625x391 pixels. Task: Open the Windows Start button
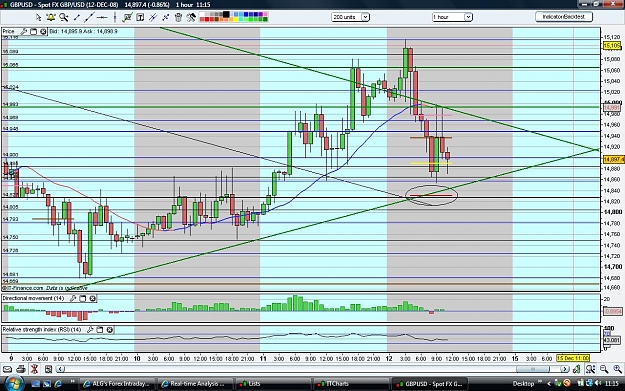point(14,383)
